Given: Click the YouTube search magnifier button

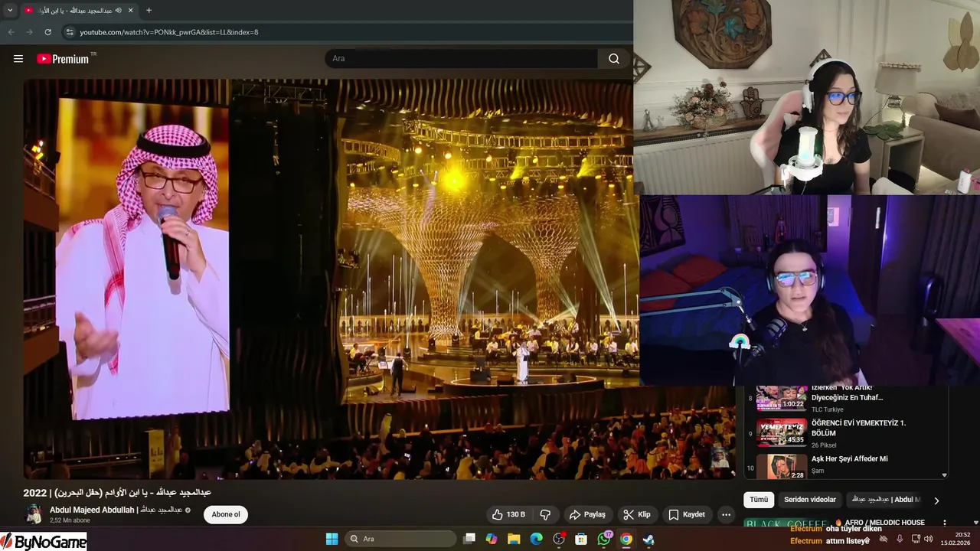Looking at the screenshot, I should point(614,59).
